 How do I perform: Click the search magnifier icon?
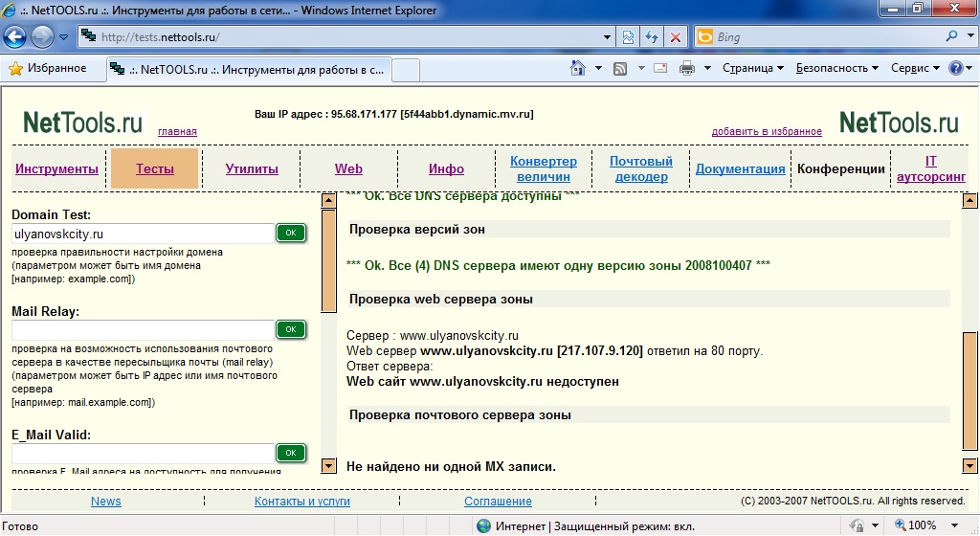[951, 36]
